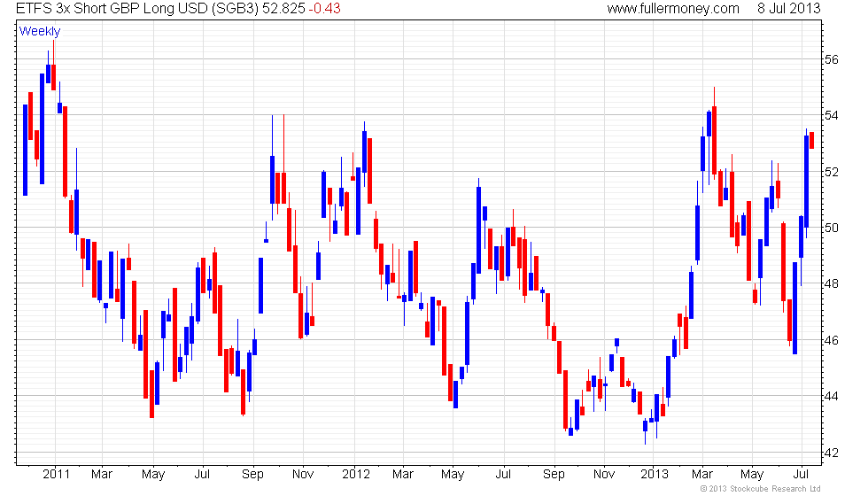Image resolution: width=868 pixels, height=496 pixels.
Task: Click the 'Nov' label just before 2012
Action: coord(303,475)
